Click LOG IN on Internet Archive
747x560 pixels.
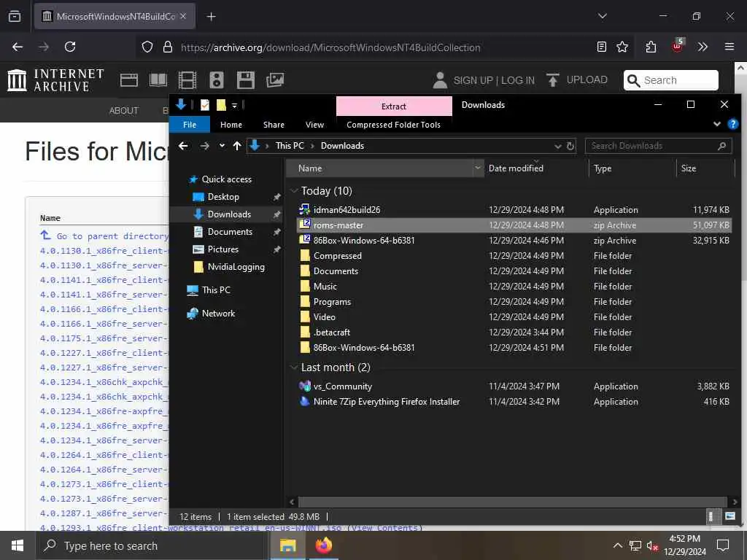tap(517, 80)
